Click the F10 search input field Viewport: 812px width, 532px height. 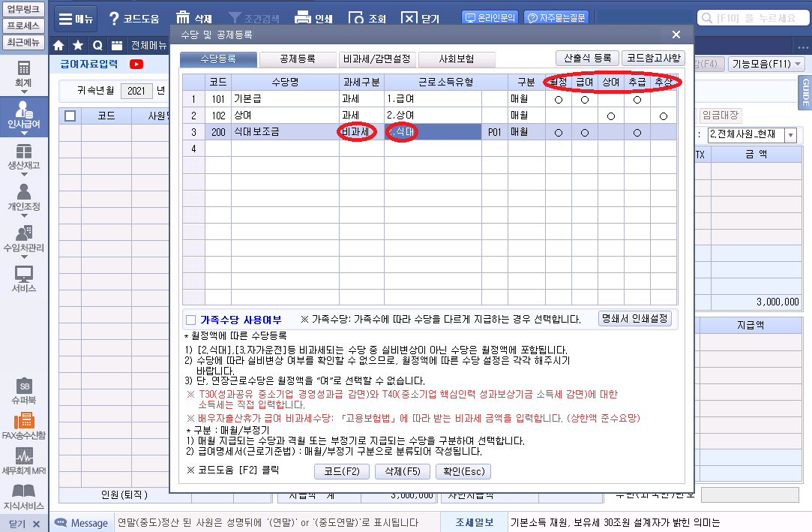click(753, 18)
